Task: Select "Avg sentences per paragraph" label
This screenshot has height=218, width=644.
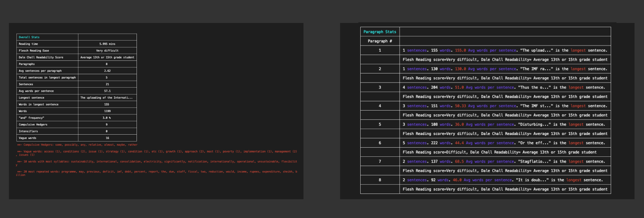Action: click(x=40, y=71)
